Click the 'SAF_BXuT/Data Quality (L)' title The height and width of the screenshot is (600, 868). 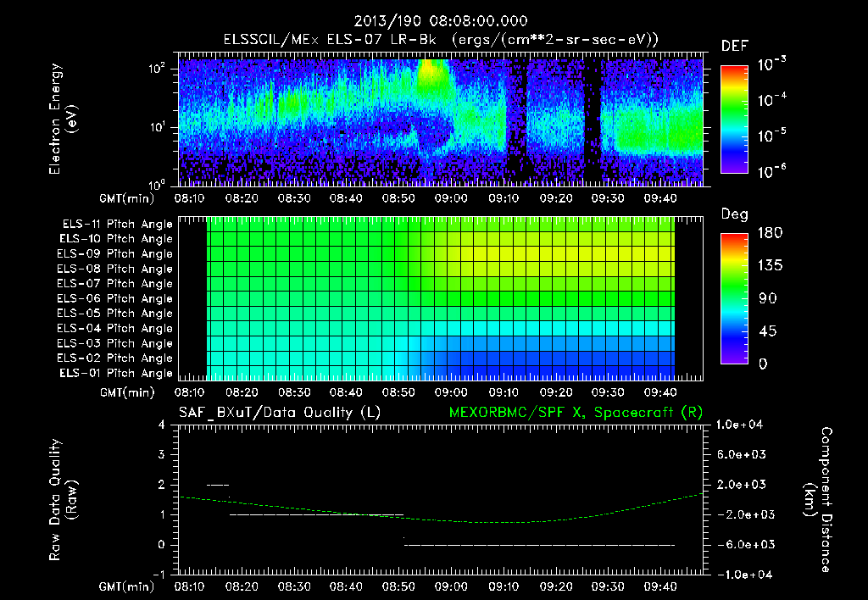click(280, 413)
